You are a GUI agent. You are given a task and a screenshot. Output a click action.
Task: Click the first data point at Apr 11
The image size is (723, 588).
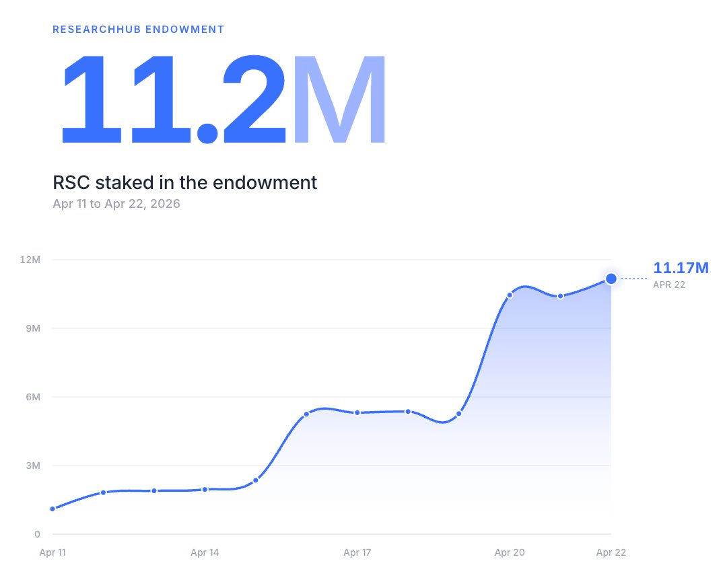(53, 509)
